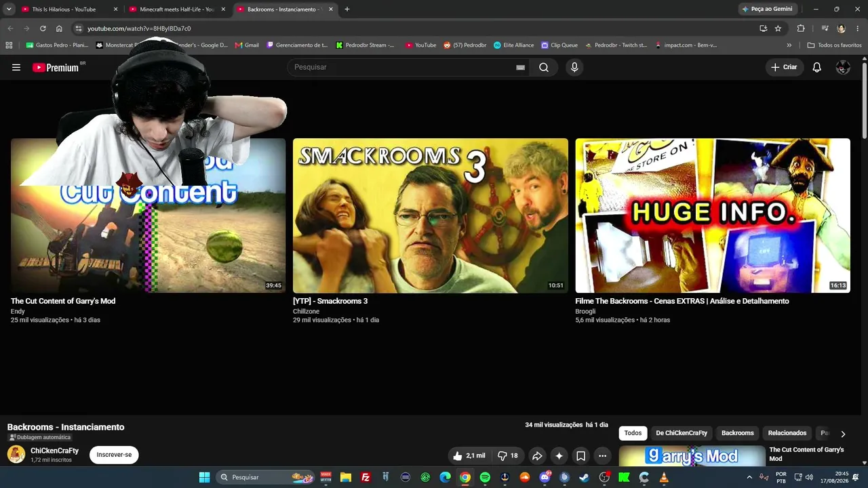Open Todos os favoritos bookmarks folder
This screenshot has width=868, height=488.
point(835,45)
